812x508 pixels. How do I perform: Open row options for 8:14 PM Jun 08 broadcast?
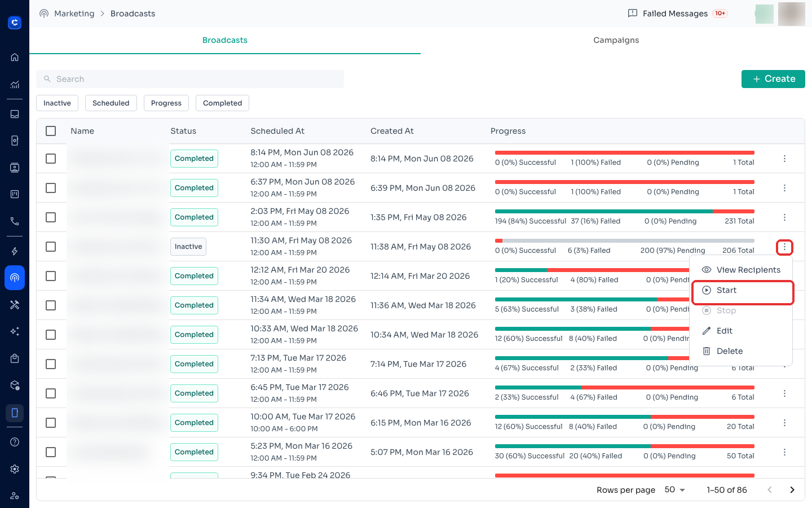(x=784, y=159)
